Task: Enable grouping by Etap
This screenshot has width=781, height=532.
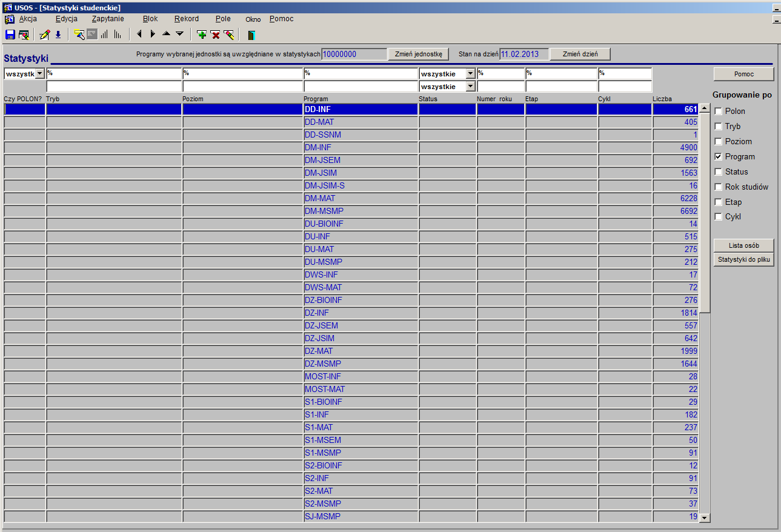Action: tap(719, 202)
